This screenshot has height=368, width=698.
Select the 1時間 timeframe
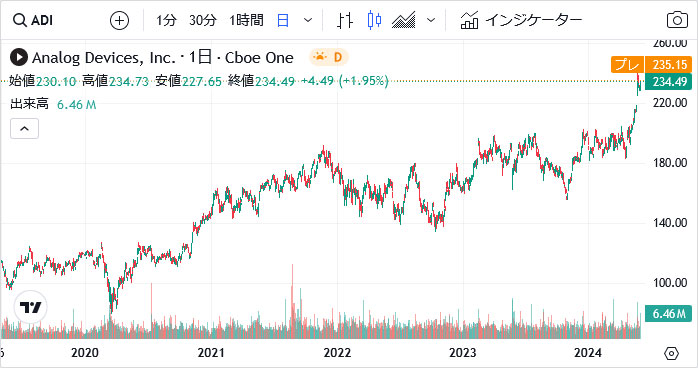[246, 20]
